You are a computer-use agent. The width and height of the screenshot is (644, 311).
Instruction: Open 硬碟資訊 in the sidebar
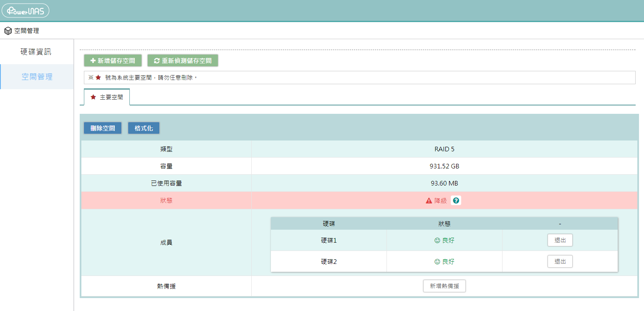pos(37,52)
